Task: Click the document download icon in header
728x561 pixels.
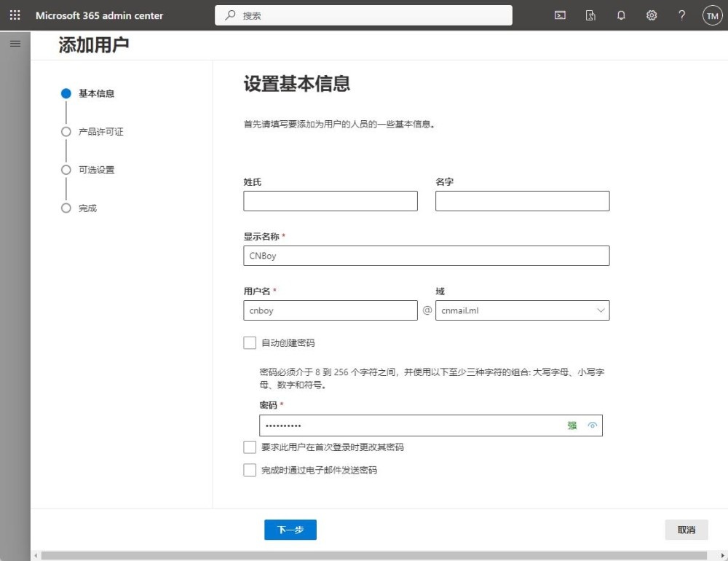Action: pos(590,15)
